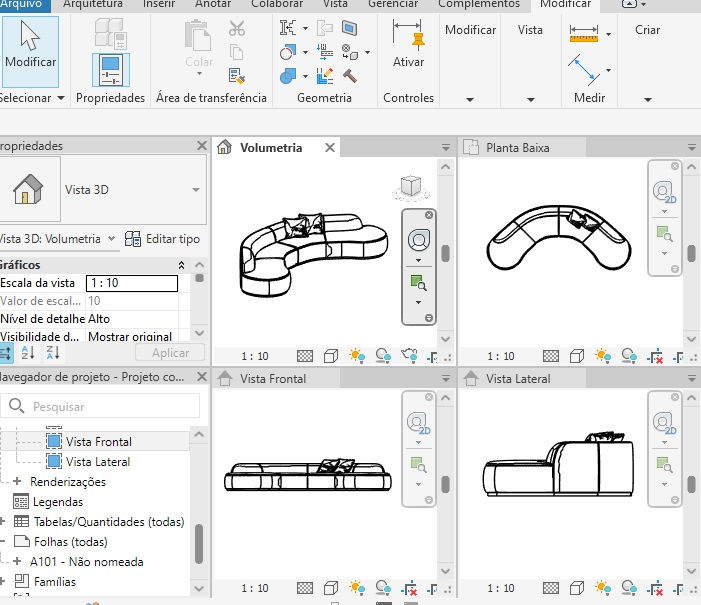
Task: Select the Modificar arrow tool
Action: coord(30,51)
